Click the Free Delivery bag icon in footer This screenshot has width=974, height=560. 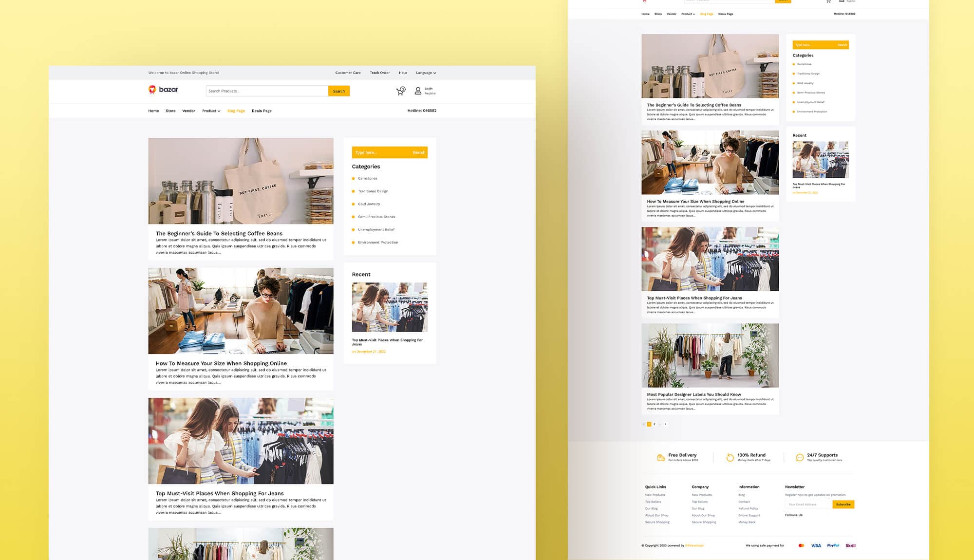[660, 457]
